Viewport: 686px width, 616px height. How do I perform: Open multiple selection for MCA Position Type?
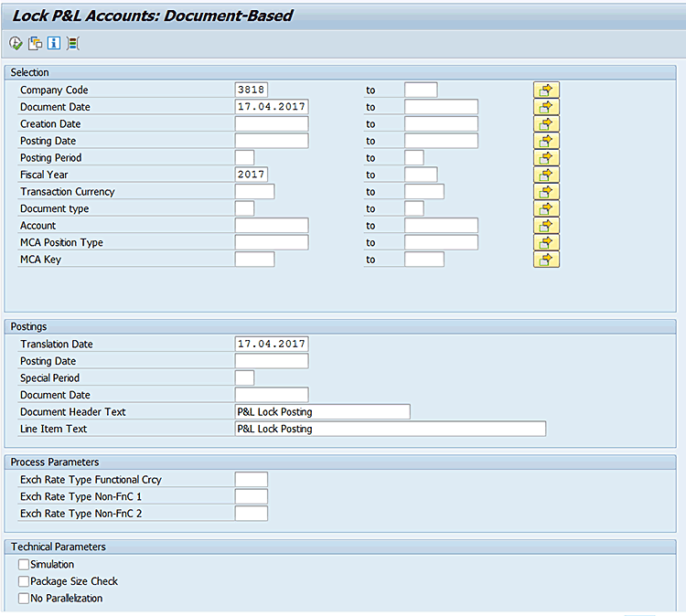pos(546,242)
